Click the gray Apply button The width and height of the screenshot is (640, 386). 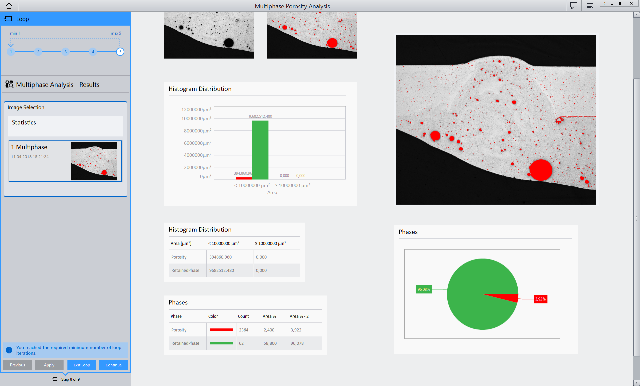[49, 365]
